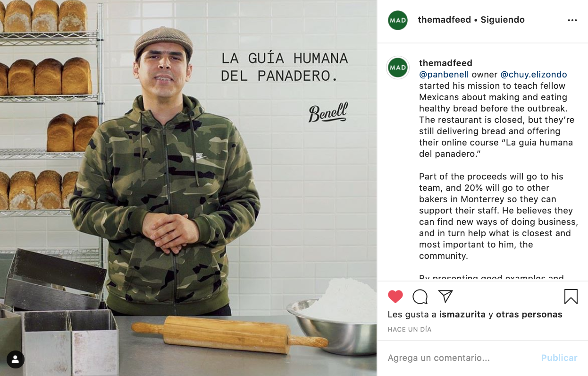Share post with the paper plane icon
The height and width of the screenshot is (376, 588).
coord(445,296)
